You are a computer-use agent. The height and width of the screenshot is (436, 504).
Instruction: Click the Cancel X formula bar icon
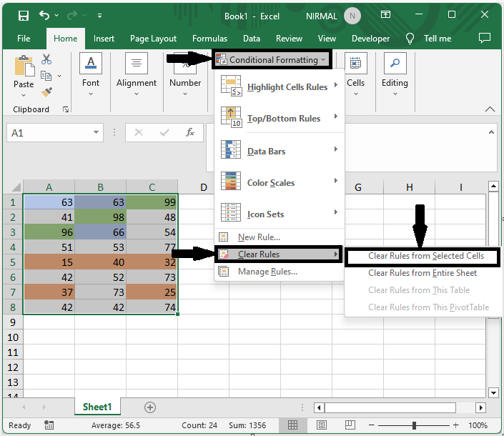click(x=139, y=132)
